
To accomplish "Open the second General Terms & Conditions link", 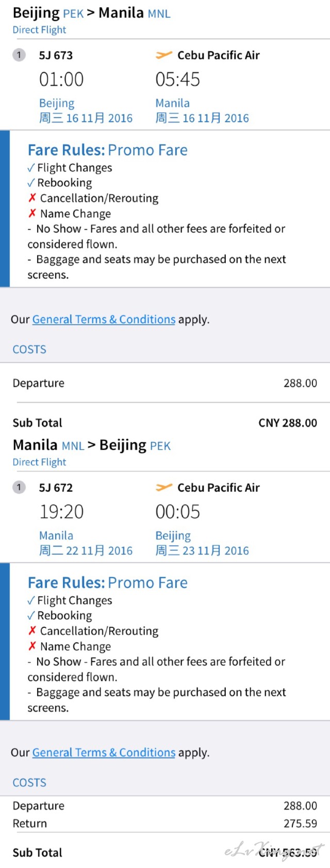I will pos(104,752).
